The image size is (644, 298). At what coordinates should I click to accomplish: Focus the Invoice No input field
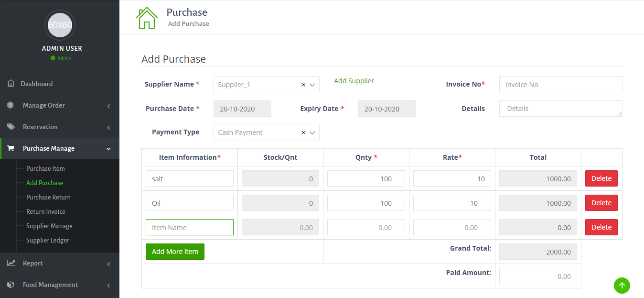560,84
